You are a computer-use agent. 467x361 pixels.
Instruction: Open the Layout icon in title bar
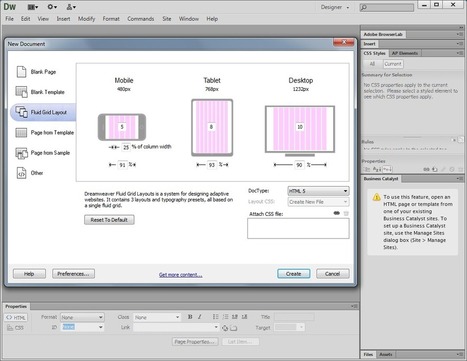point(33,7)
